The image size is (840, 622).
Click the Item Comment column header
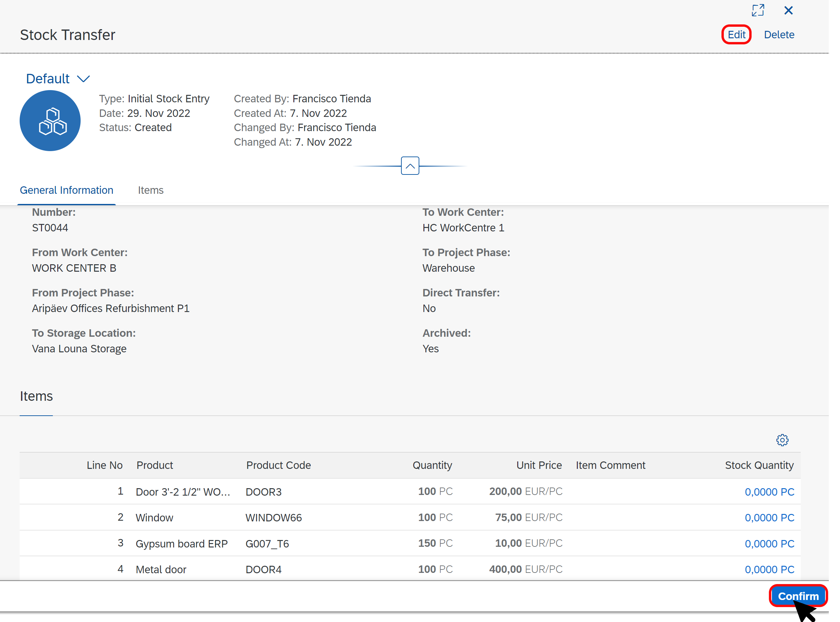pos(610,465)
